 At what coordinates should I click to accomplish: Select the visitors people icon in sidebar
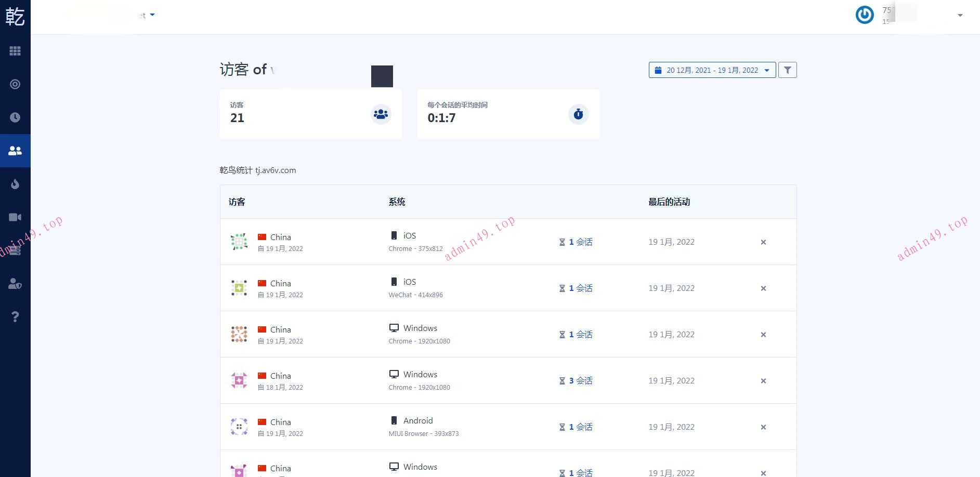[15, 151]
